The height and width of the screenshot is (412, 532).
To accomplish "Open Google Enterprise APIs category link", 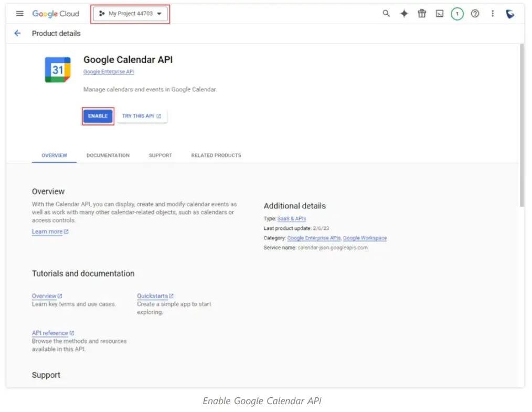I will click(314, 238).
